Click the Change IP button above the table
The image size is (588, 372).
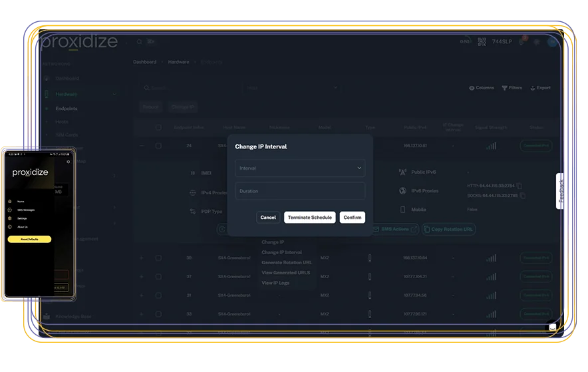pyautogui.click(x=183, y=107)
